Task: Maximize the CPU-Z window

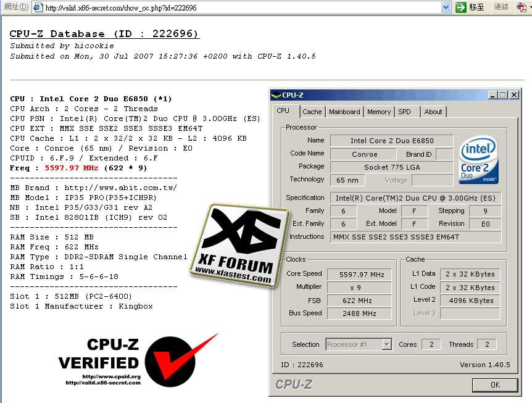Action: point(503,95)
